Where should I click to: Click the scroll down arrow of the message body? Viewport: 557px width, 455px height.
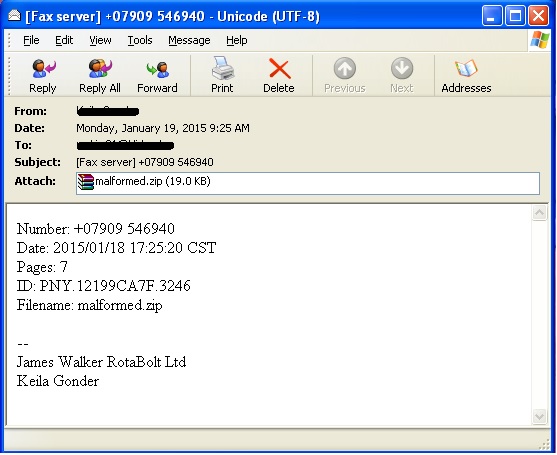coord(539,416)
